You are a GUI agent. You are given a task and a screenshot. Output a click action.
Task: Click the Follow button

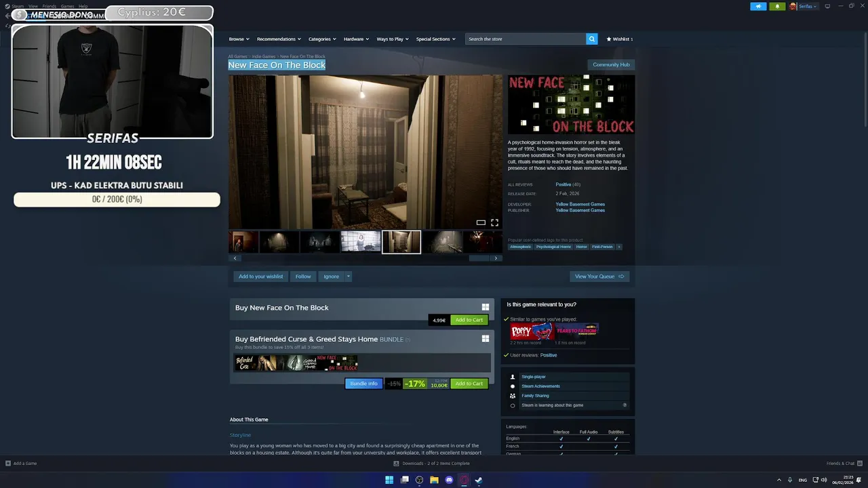(303, 277)
